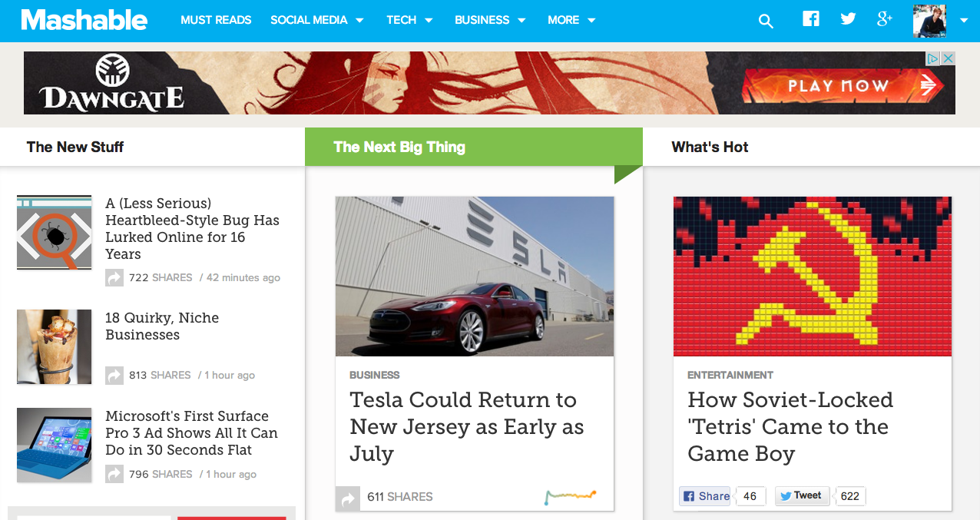Share the Microsoft Surface Pro 3 article
The width and height of the screenshot is (980, 520).
[114, 474]
